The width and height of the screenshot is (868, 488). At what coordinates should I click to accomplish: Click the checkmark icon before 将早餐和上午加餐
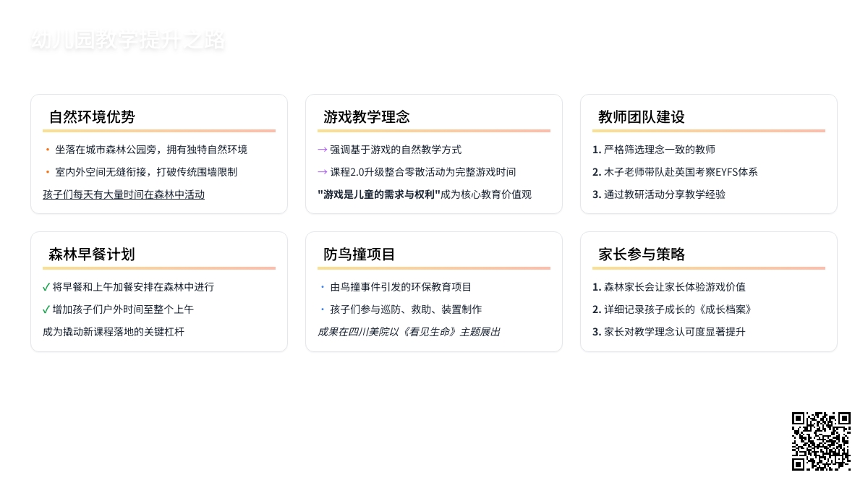pyautogui.click(x=46, y=287)
